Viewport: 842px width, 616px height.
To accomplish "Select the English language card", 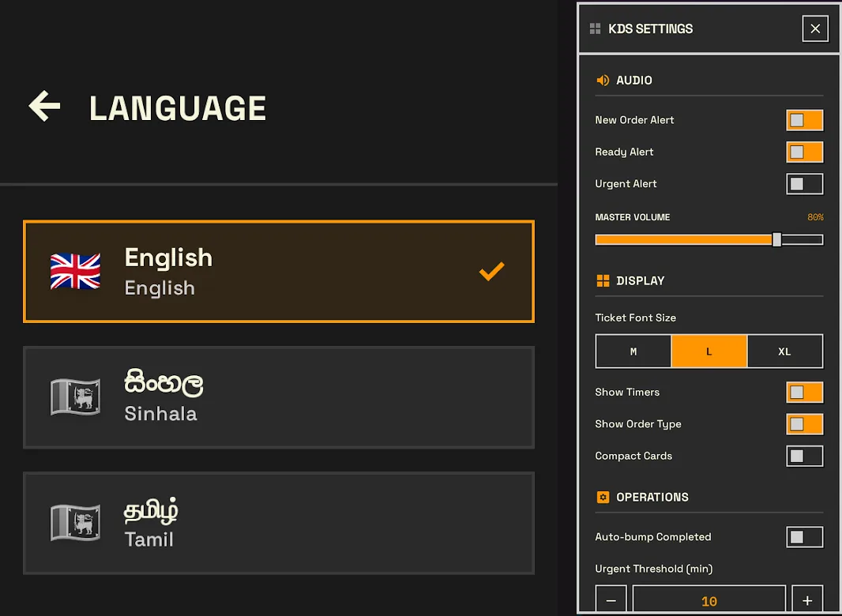I will [x=279, y=271].
